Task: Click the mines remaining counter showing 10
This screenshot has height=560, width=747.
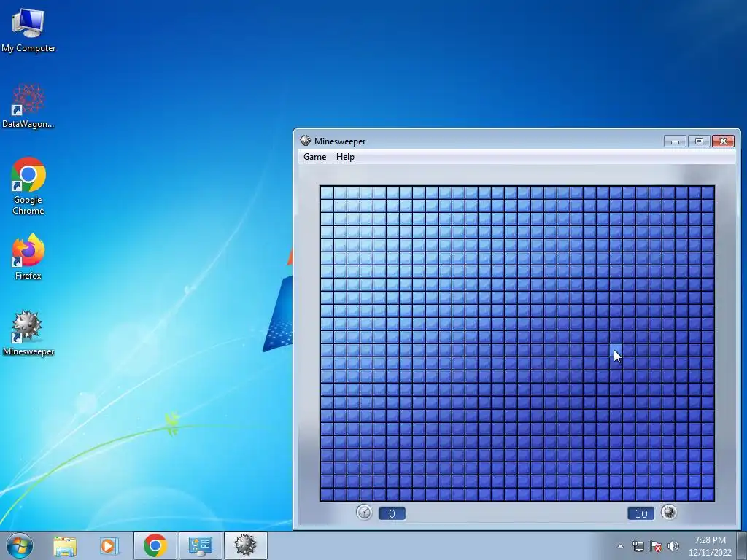Action: [x=640, y=513]
